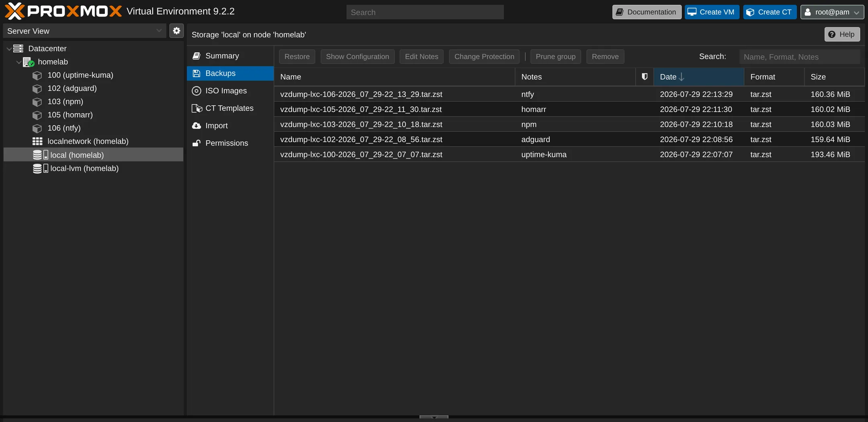Click container icon for 102 (adguard)
The height and width of the screenshot is (422, 868).
click(x=37, y=88)
